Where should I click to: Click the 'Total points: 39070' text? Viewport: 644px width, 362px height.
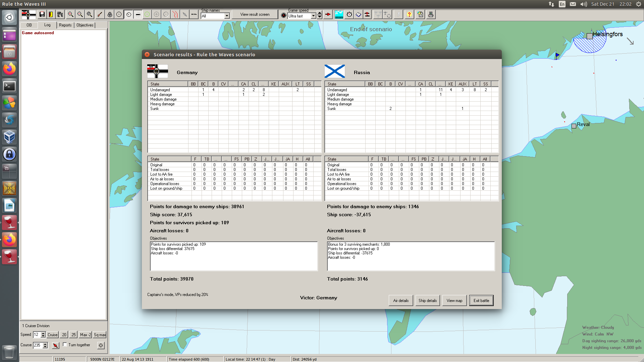172,279
